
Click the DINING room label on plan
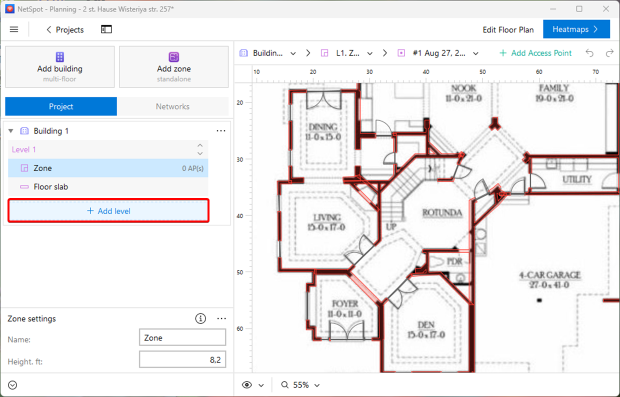tap(323, 132)
